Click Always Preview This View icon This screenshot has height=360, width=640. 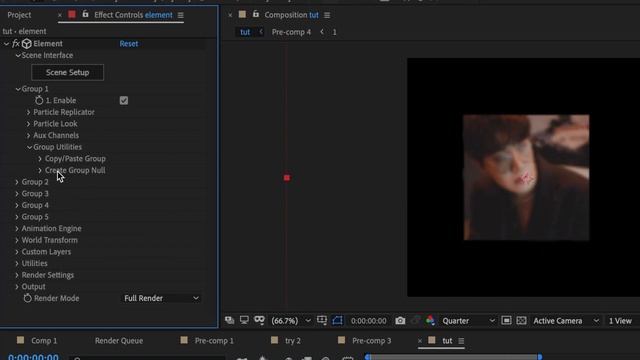[229, 320]
